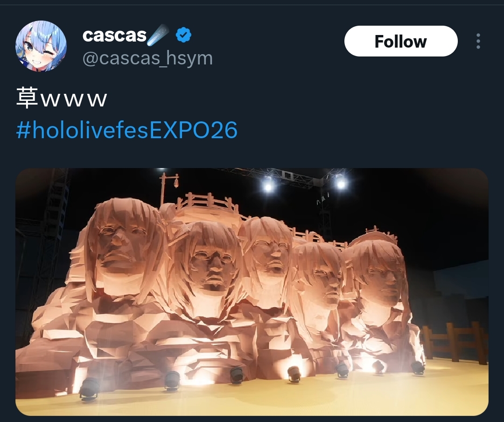Click the right overhead stage spotlight
This screenshot has height=422, width=504.
pyautogui.click(x=341, y=183)
